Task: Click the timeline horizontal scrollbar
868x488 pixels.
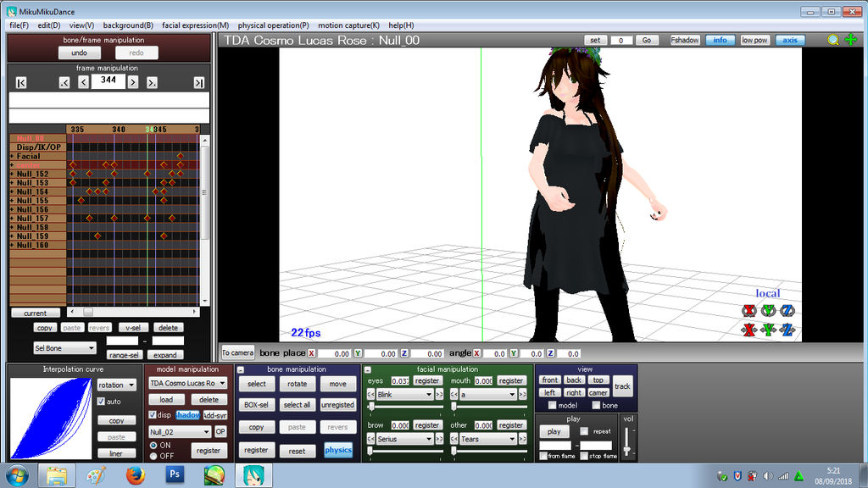Action: [x=133, y=312]
